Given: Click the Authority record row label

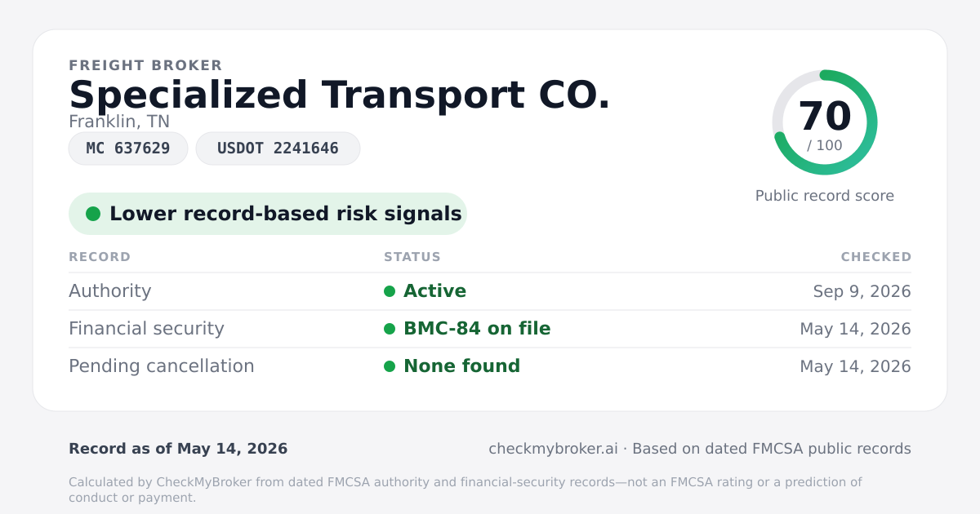Looking at the screenshot, I should [110, 291].
